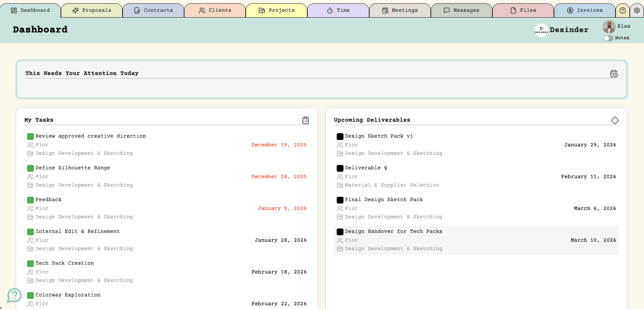Click client icon under Tech Pack Creation
The width and height of the screenshot is (644, 309).
coord(30,272)
